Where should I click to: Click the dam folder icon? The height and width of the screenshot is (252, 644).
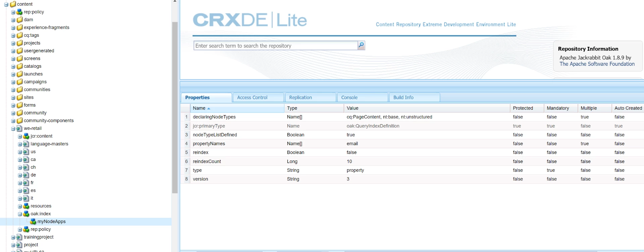point(20,19)
